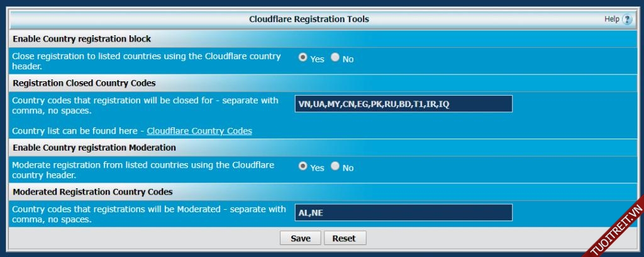Click the Enable Country registration Moderation header

94,147
